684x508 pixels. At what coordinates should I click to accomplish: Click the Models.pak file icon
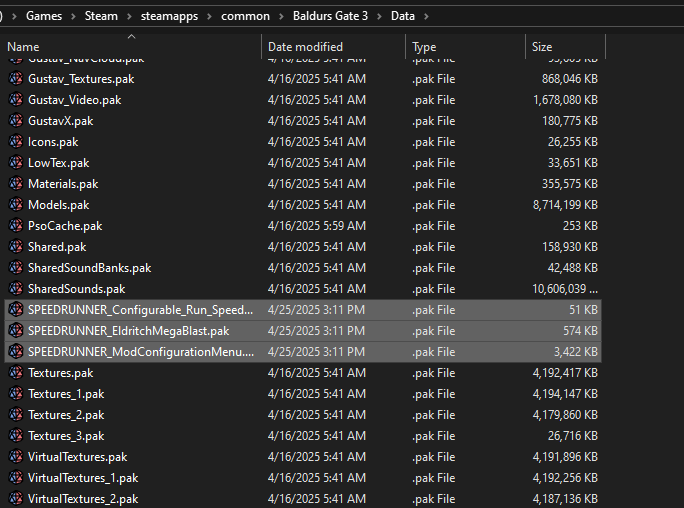[x=16, y=205]
